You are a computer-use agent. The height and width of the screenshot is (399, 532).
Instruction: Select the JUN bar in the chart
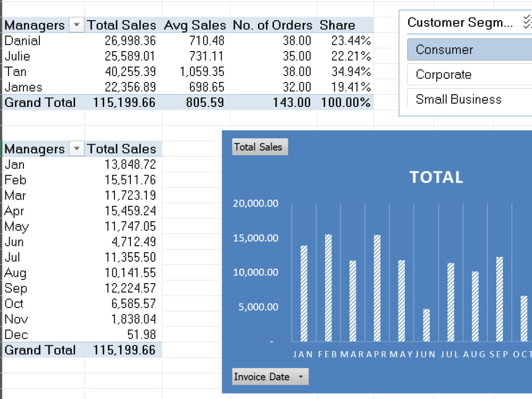tap(426, 325)
